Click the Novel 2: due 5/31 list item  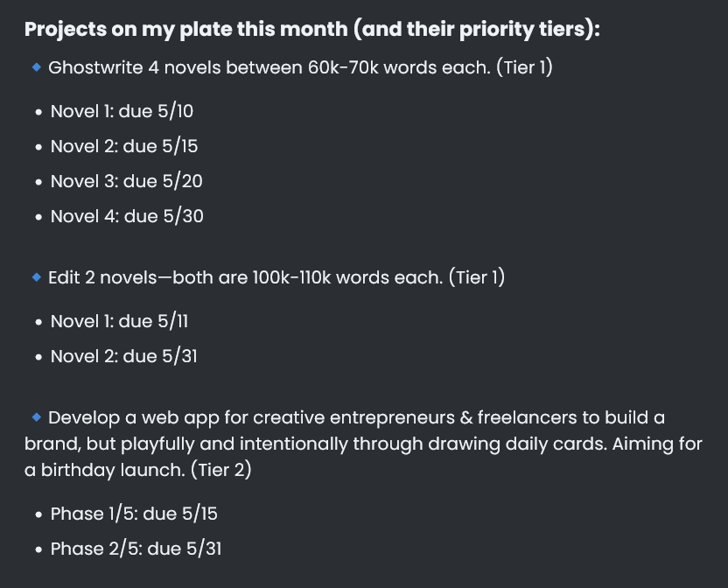pyautogui.click(x=123, y=356)
